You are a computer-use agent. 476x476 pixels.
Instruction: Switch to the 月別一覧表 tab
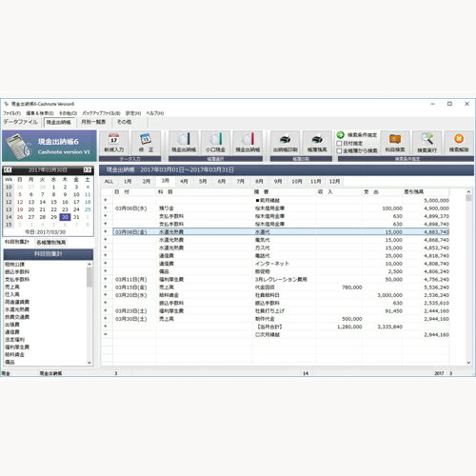tap(93, 122)
